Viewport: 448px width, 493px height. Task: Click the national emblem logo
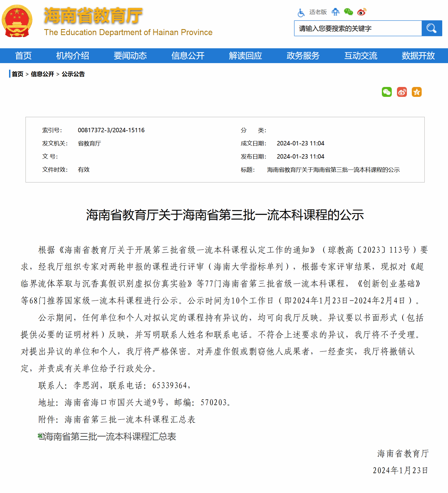coord(17,21)
